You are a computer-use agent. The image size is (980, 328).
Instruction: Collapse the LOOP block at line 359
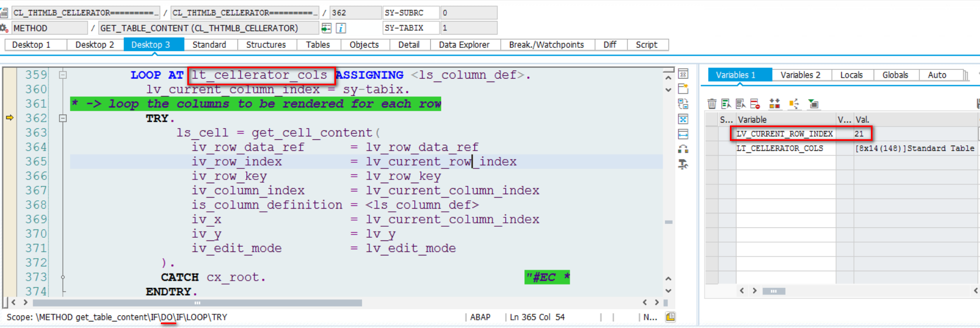click(x=63, y=75)
